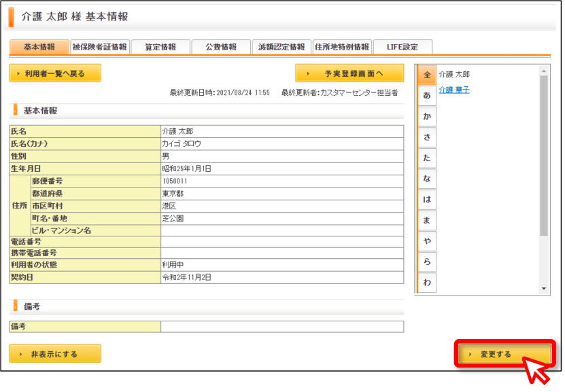Switch to the 被保険者証情報 tab

click(x=100, y=47)
